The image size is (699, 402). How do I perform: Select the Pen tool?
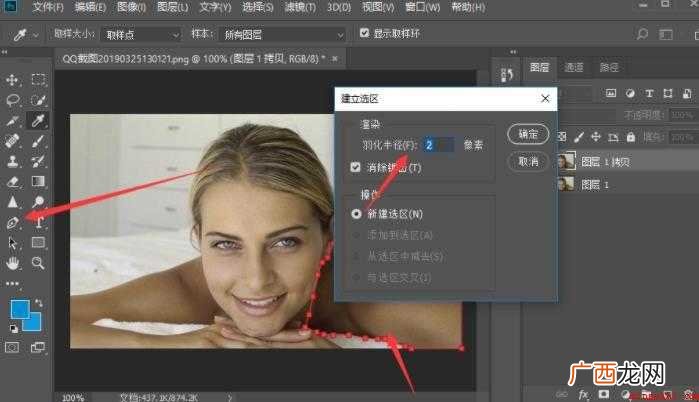(12, 222)
